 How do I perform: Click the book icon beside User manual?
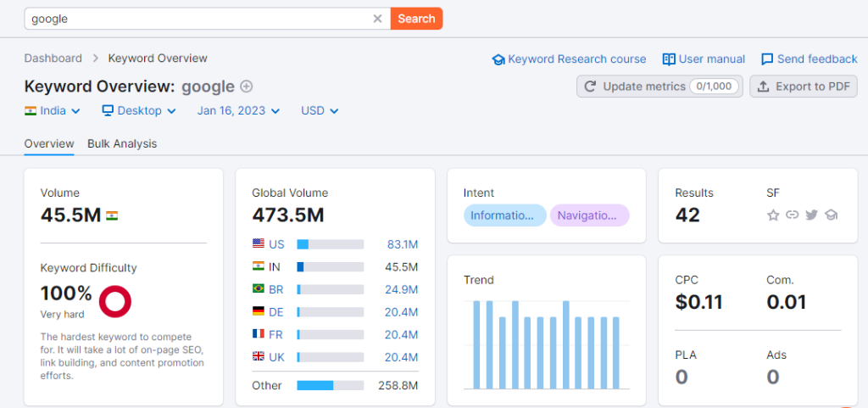[x=669, y=59]
